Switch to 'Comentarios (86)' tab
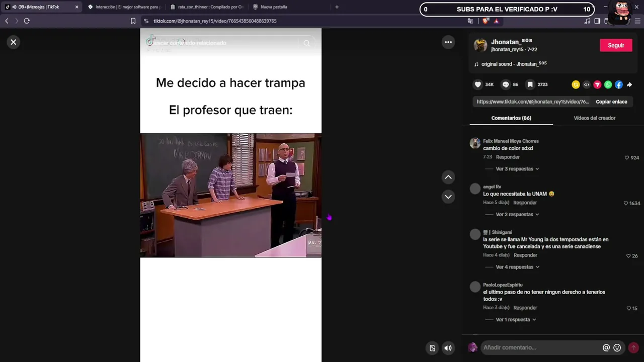This screenshot has width=644, height=362. 511,118
